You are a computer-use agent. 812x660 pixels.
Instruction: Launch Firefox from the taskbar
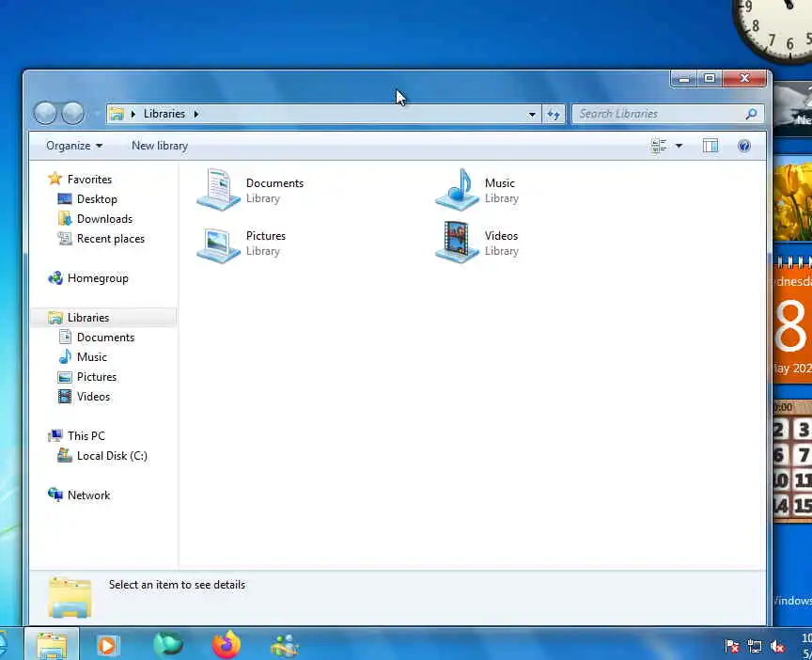pos(226,645)
